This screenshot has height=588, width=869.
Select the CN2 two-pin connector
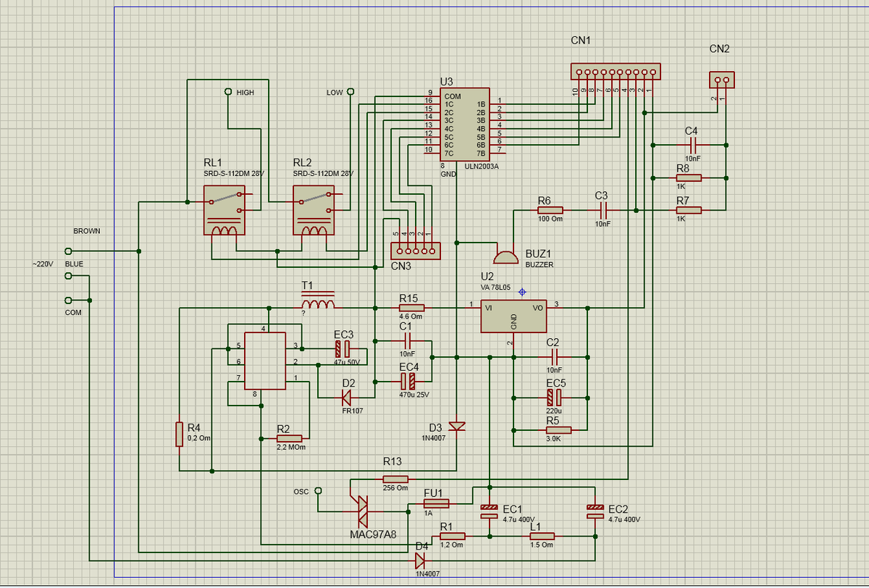coord(721,79)
